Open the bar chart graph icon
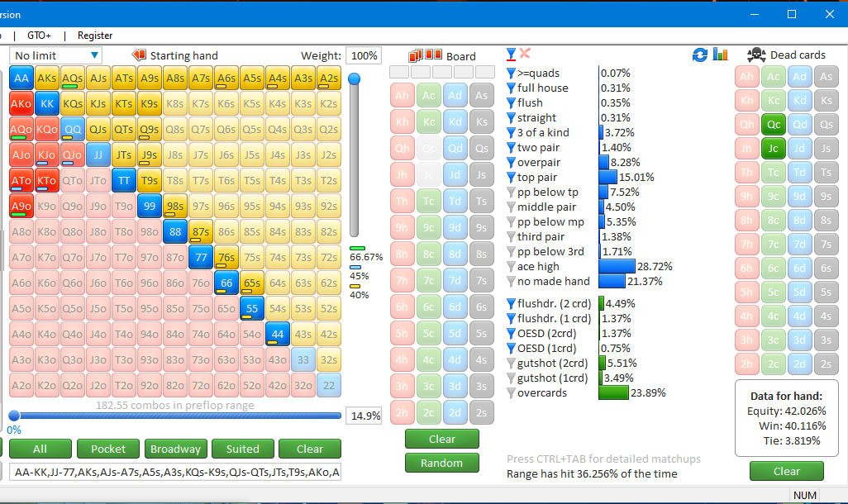This screenshot has width=848, height=504. 721,54
